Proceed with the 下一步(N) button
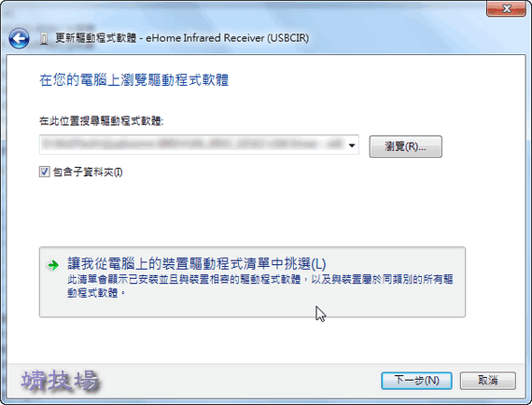The image size is (532, 405). click(416, 381)
